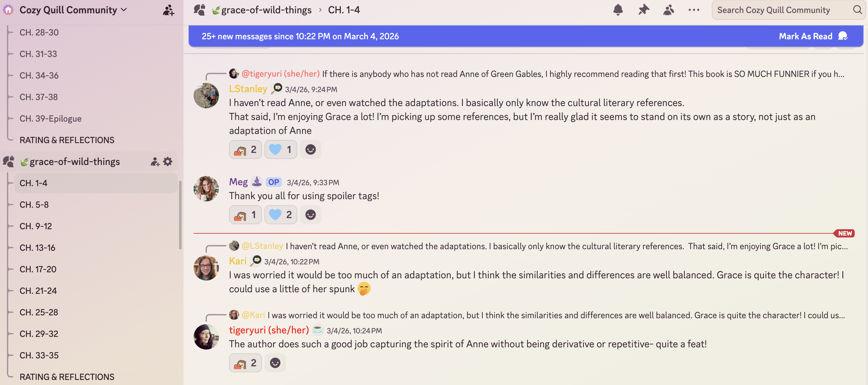Click the invite people icon beside server name
Viewport: 868px width, 385px height.
pos(169,10)
